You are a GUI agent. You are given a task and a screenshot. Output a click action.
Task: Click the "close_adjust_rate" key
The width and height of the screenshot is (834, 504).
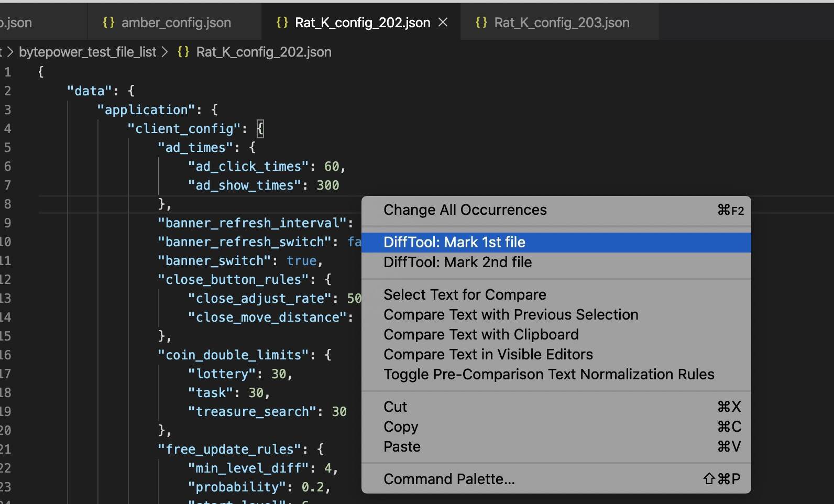(x=260, y=298)
